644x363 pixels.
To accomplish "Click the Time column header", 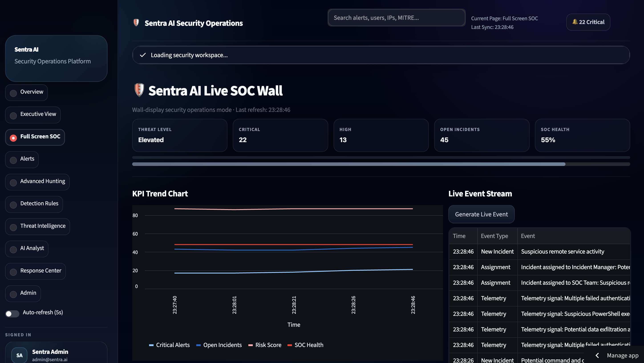I will click(x=463, y=236).
